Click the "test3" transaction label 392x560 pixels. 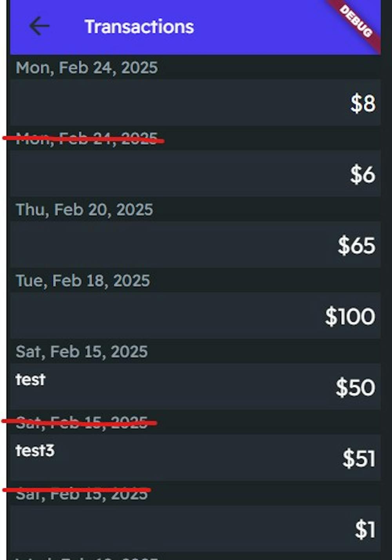pos(35,451)
